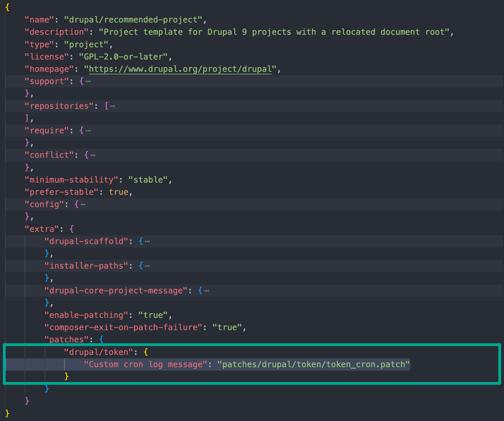Click the "require" key

[x=47, y=131]
